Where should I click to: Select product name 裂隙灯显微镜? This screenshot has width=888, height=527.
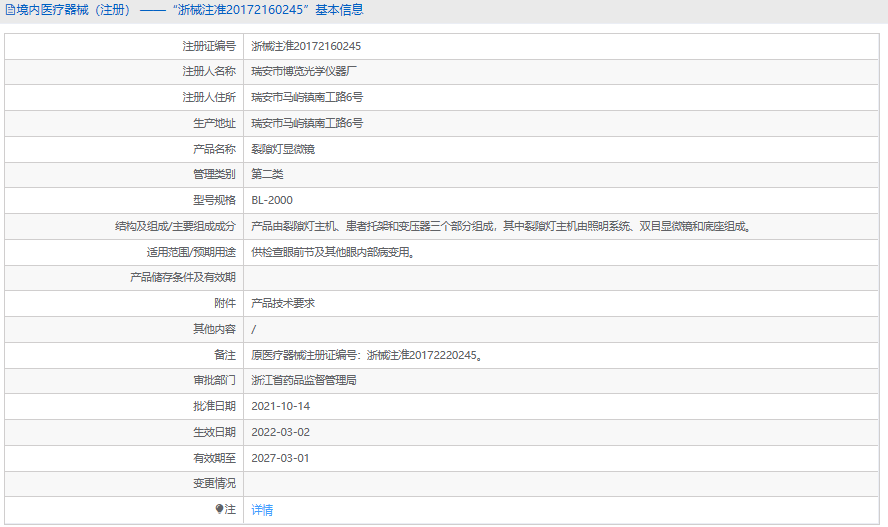283,149
